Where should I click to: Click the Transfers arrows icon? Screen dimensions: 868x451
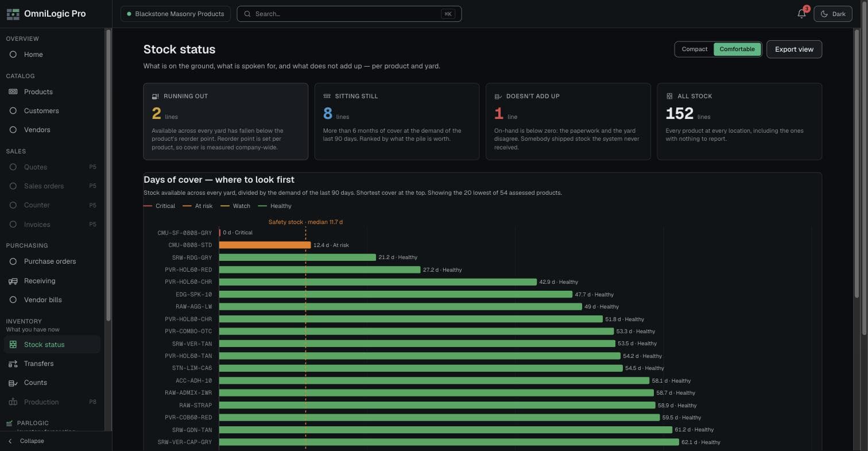coord(13,364)
